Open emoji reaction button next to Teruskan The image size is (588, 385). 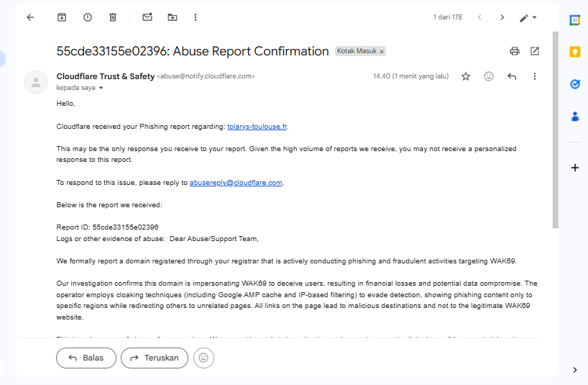pos(203,358)
